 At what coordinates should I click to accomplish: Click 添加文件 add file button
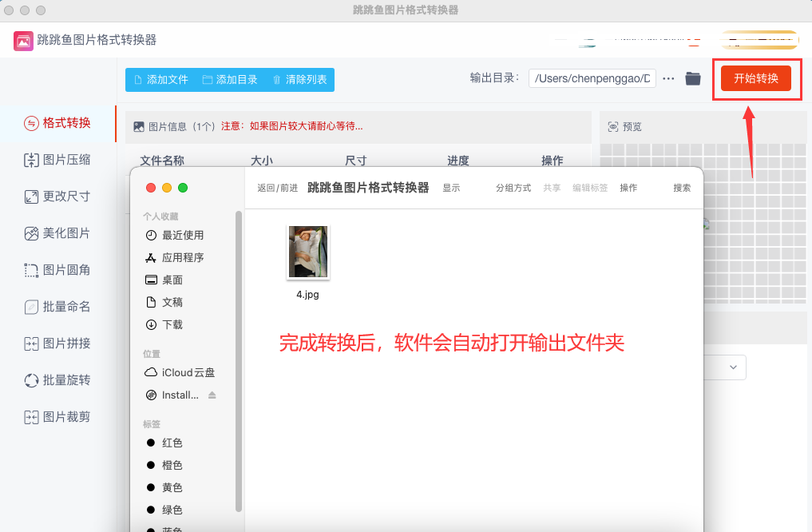[160, 80]
